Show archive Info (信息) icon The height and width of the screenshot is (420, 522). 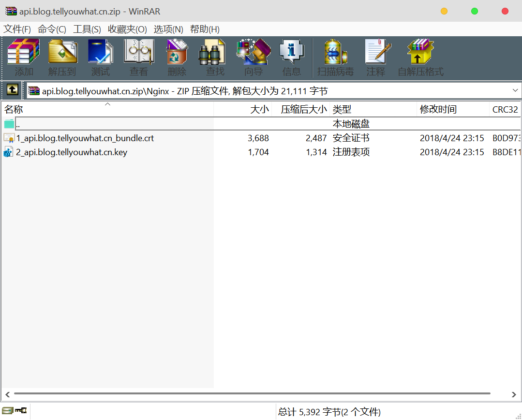click(x=291, y=58)
